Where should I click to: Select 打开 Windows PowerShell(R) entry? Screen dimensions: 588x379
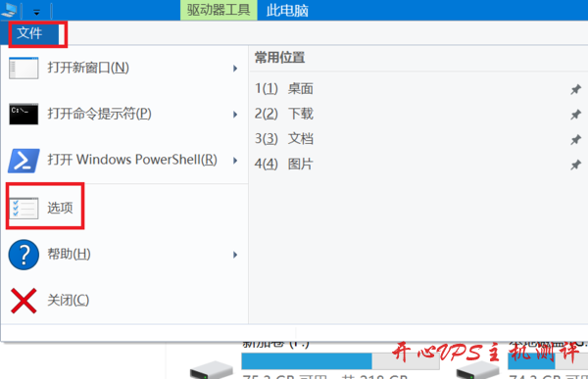tap(123, 160)
